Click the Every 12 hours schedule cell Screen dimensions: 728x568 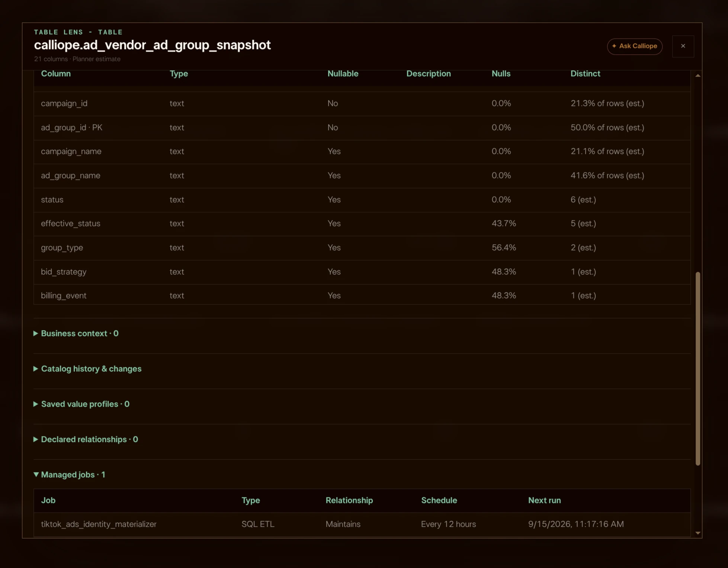[448, 524]
